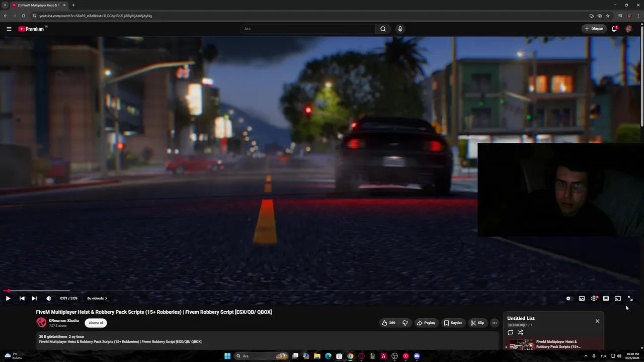Open the playlist FiveM video thumbnail
This screenshot has height=362, width=644.
522,345
